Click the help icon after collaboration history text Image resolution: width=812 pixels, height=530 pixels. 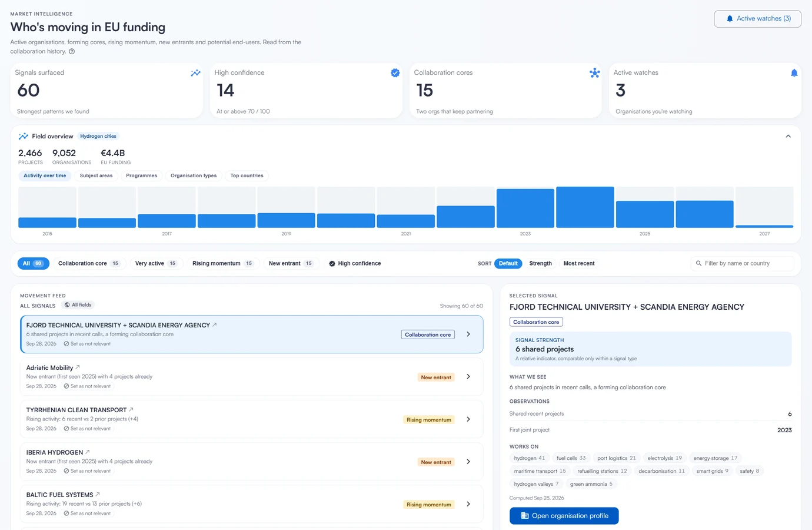pos(72,51)
